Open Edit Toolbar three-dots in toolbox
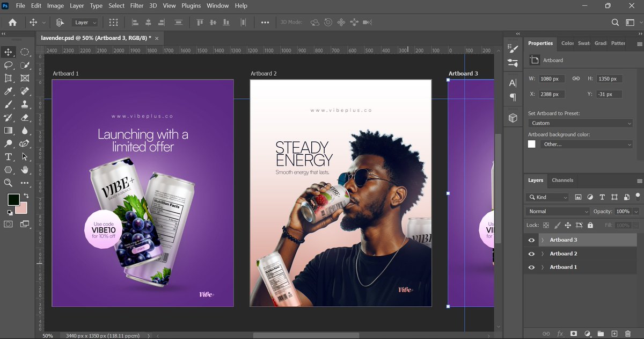The width and height of the screenshot is (644, 339). [25, 183]
